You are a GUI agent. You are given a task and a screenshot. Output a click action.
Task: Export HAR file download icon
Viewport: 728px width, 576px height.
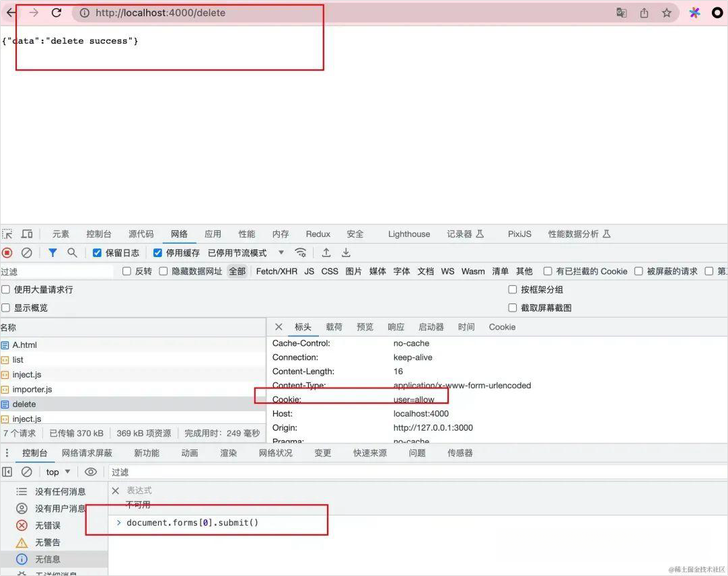346,253
